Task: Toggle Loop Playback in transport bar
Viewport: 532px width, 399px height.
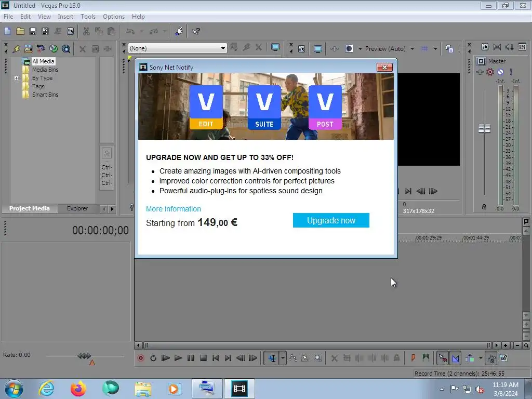Action: coord(153,358)
